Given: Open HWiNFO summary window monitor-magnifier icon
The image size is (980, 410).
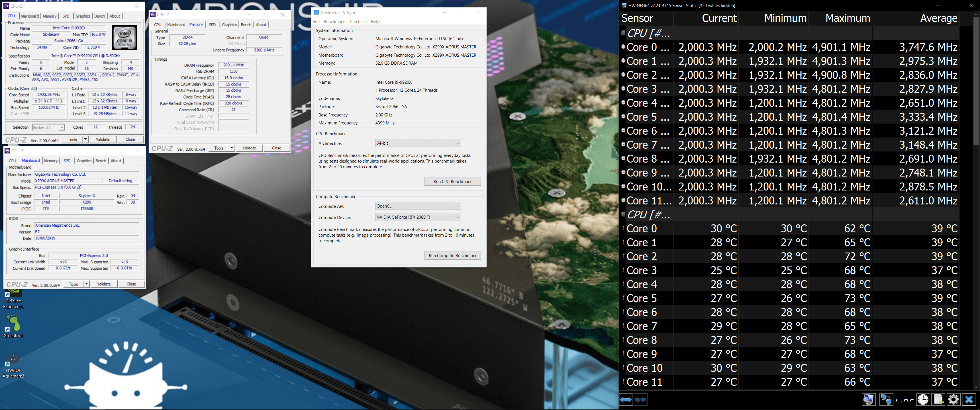Looking at the screenshot, I should [869, 399].
